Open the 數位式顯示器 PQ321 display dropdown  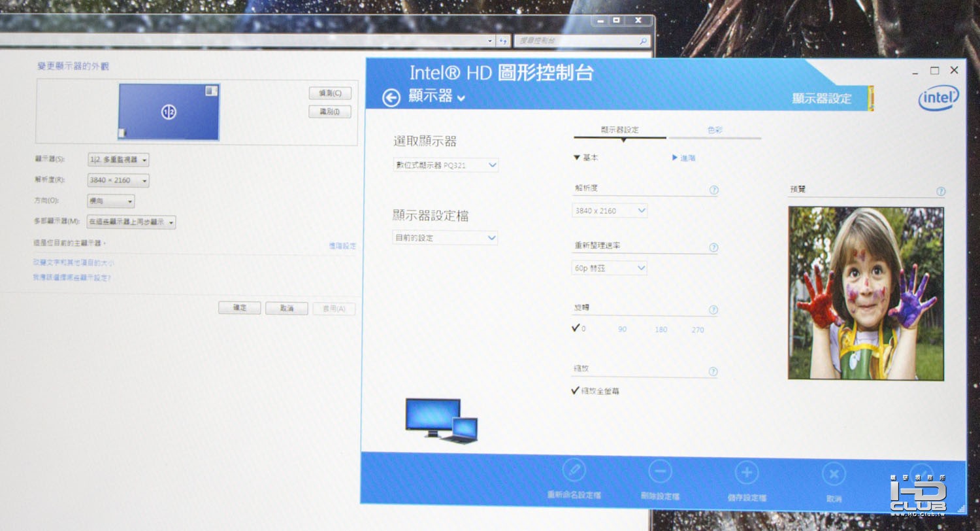pos(446,165)
